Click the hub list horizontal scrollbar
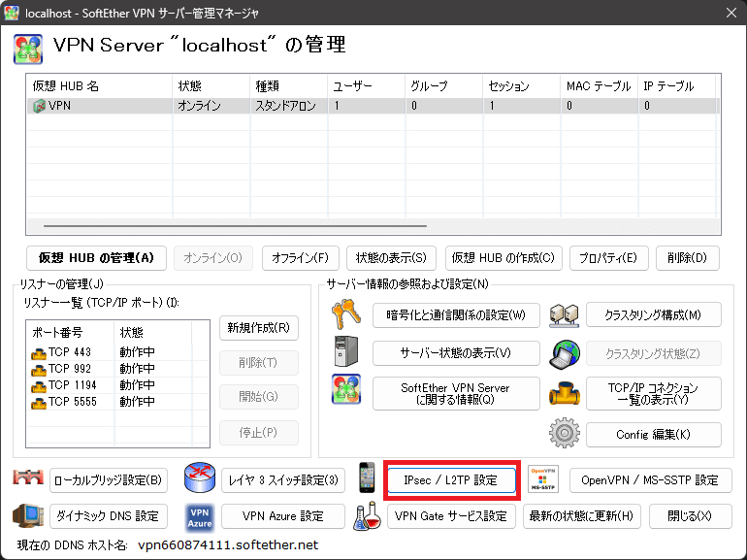This screenshot has height=560, width=747. click(x=235, y=226)
